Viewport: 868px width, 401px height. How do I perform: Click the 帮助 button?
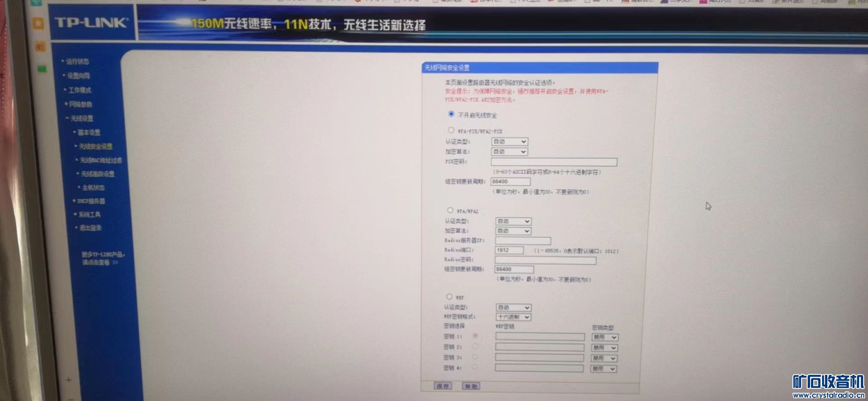(x=471, y=386)
